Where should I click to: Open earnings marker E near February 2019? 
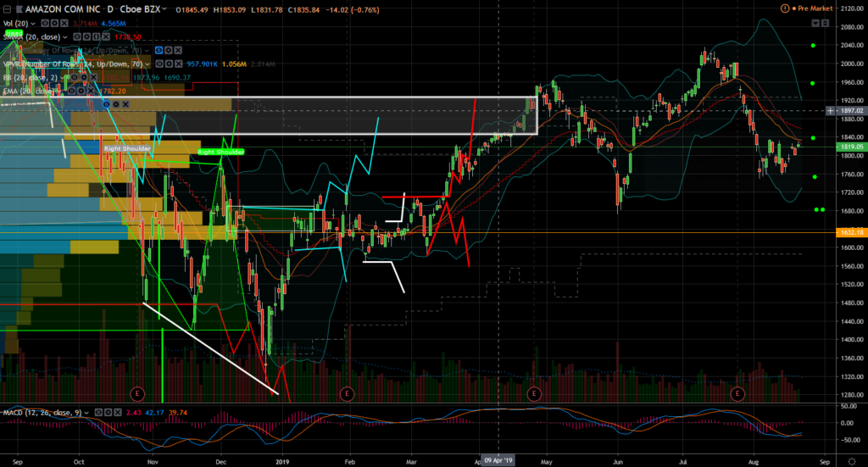tap(347, 394)
